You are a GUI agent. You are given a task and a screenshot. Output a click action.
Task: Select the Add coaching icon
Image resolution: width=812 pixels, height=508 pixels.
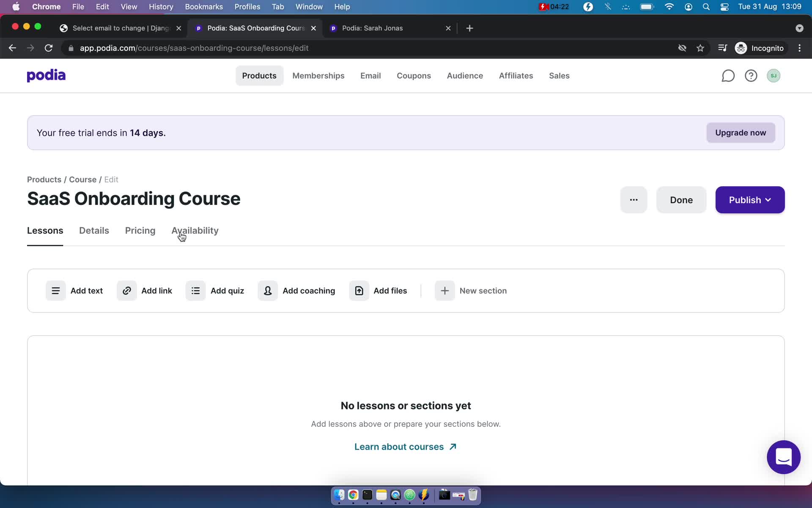pos(267,290)
